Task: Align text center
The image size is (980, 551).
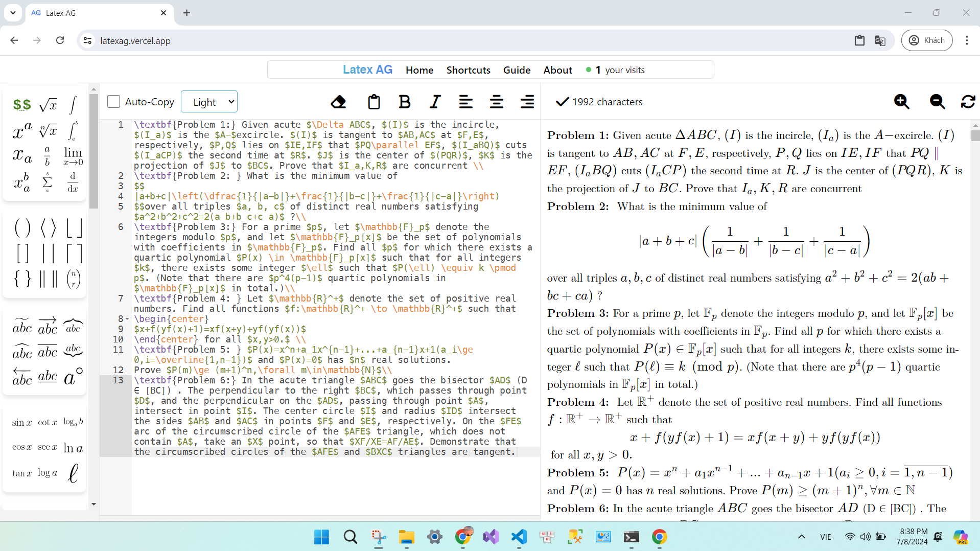Action: click(x=497, y=102)
